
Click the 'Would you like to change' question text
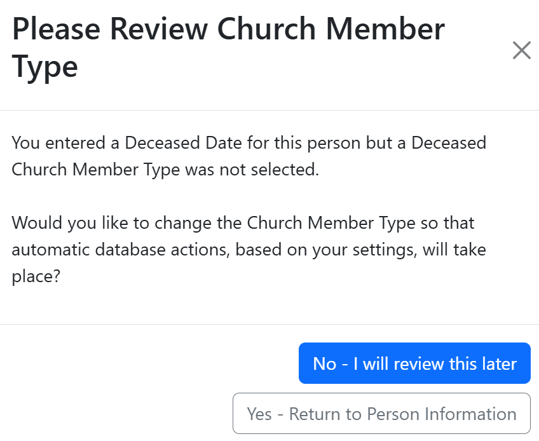click(249, 249)
